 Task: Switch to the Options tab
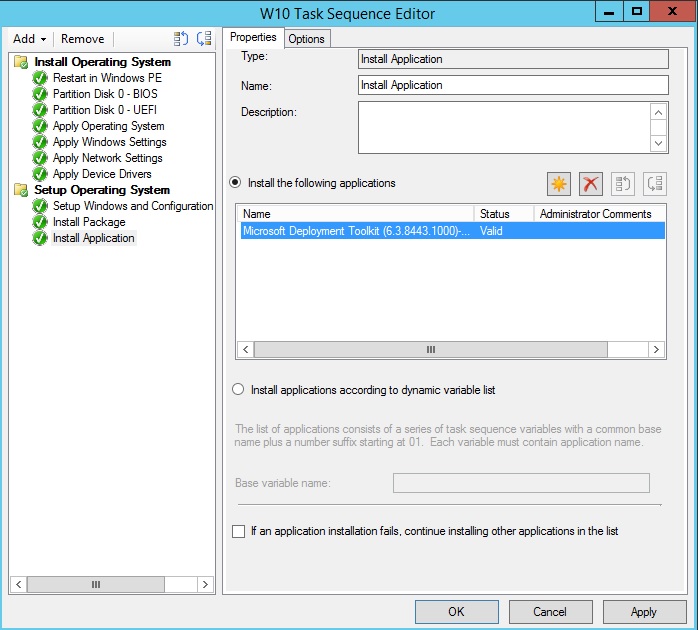click(x=307, y=39)
